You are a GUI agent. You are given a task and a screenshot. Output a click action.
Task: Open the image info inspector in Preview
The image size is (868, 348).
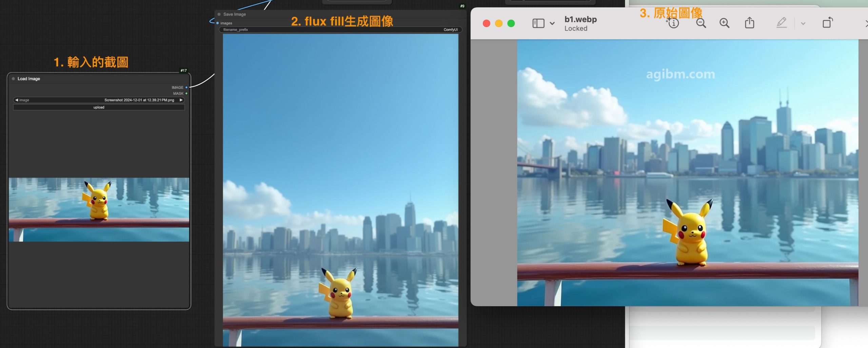[673, 23]
